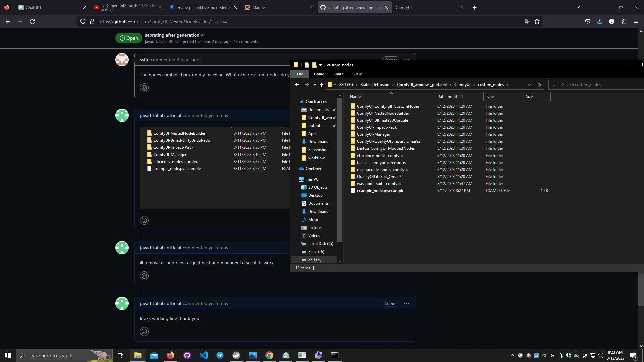This screenshot has width=644, height=362.
Task: Open the 13 comments link
Action: tap(246, 42)
